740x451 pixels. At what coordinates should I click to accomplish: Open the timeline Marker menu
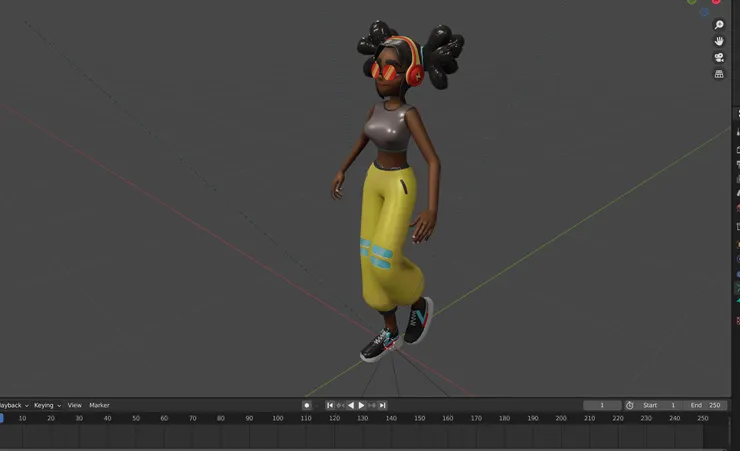click(x=99, y=405)
